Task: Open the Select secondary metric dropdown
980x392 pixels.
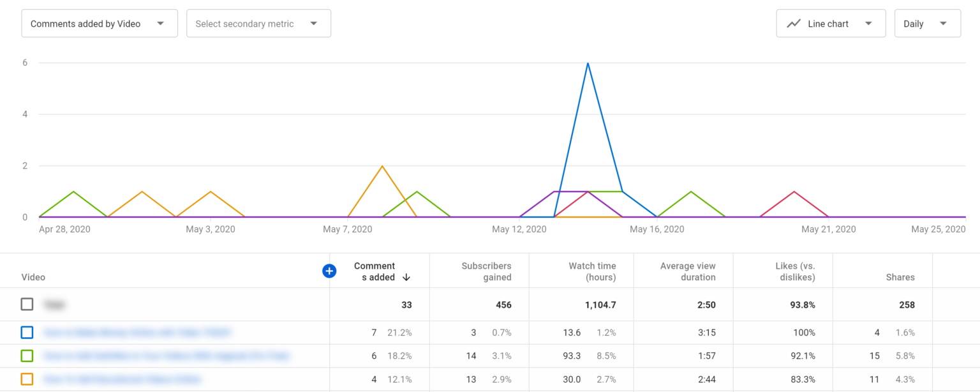Action: (x=258, y=23)
